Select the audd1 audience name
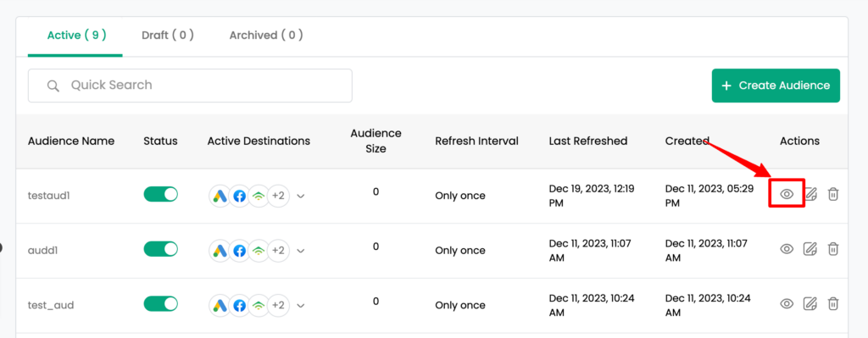868x338 pixels. pyautogui.click(x=43, y=250)
